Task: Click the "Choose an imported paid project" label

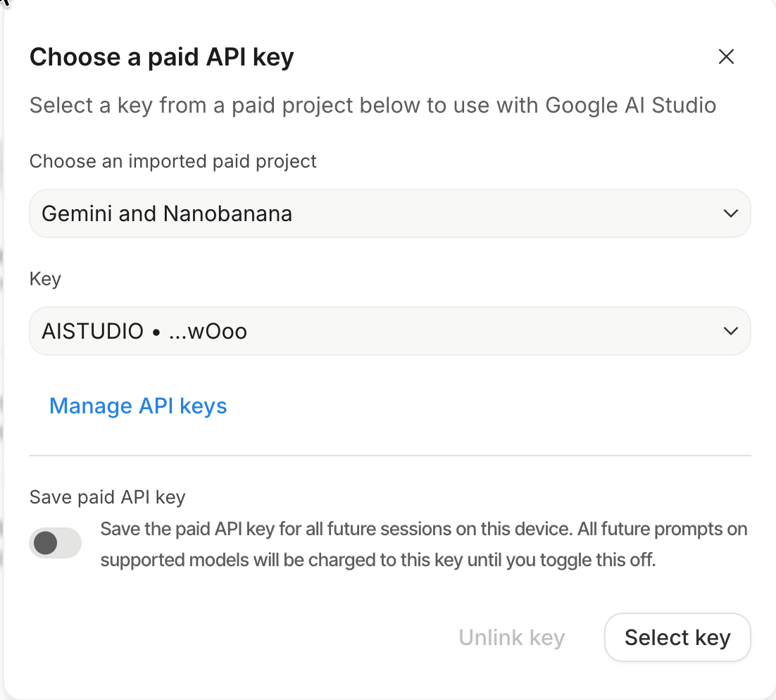Action: tap(173, 161)
